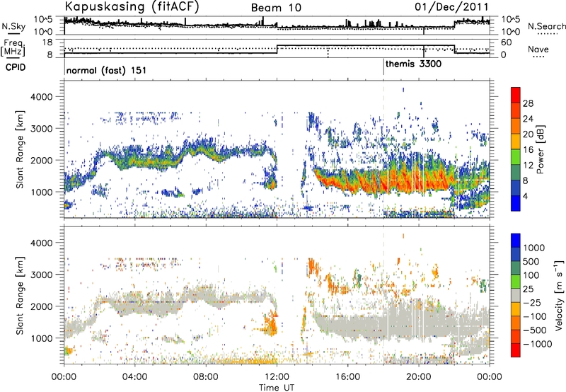This screenshot has width=566, height=392.
Task: Click the '16' tick on the Power scale
Action: 528,150
